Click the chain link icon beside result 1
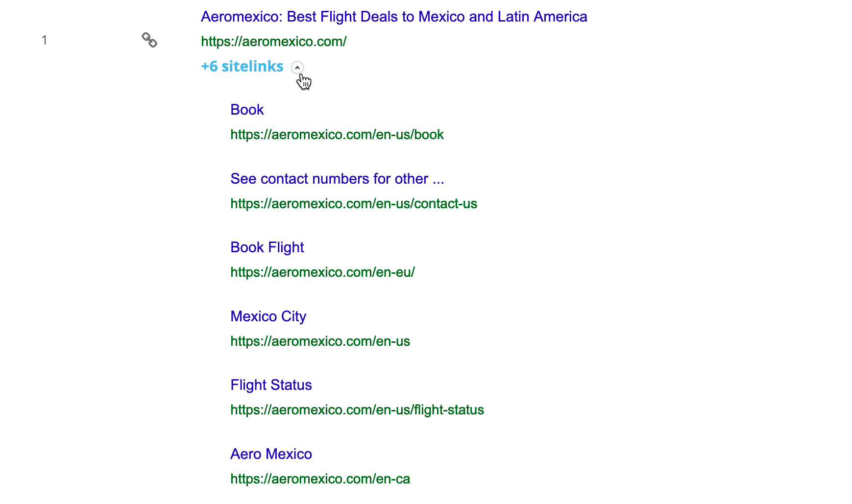852x504 pixels. [149, 40]
